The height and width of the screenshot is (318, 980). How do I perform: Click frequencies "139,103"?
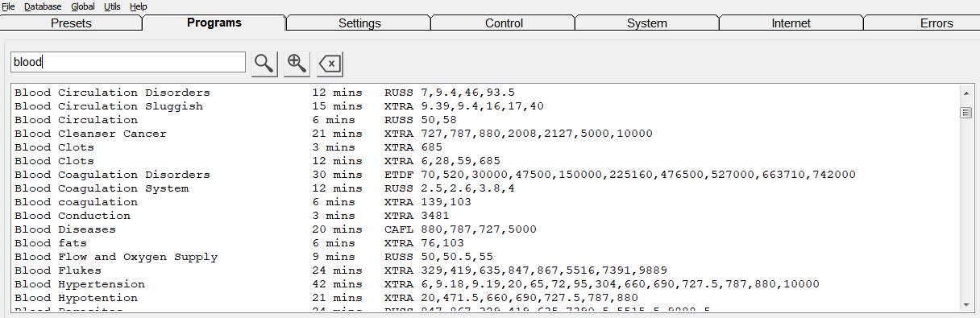click(446, 202)
